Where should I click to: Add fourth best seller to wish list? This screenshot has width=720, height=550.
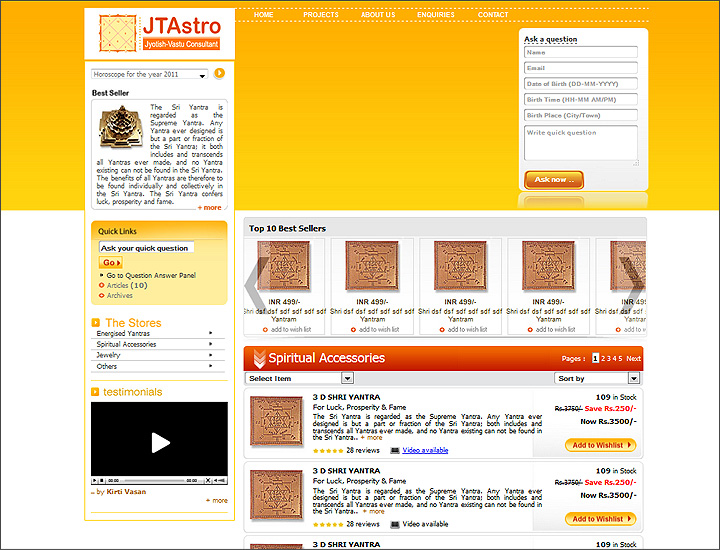[x=552, y=330]
